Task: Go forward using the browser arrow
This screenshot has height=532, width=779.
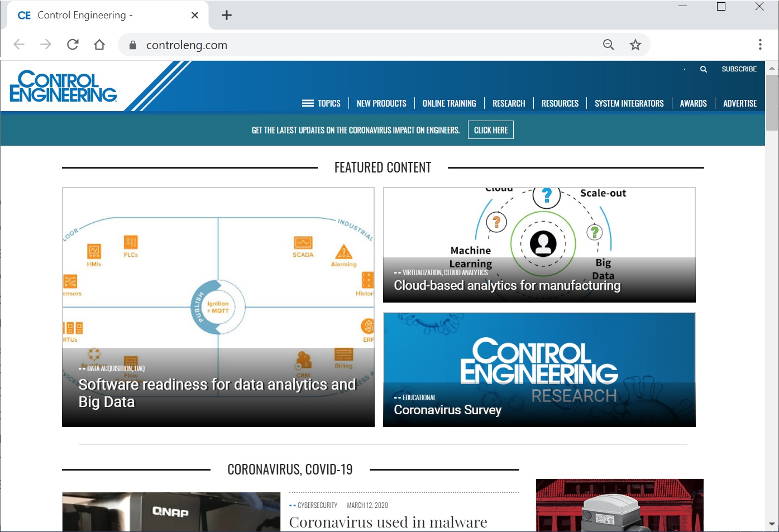Action: (x=46, y=45)
